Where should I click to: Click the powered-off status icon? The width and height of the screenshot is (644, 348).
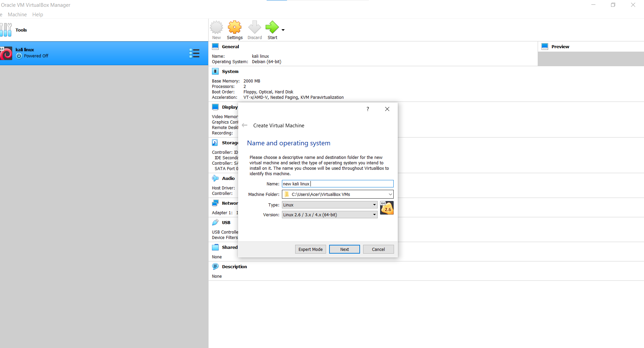[x=19, y=56]
